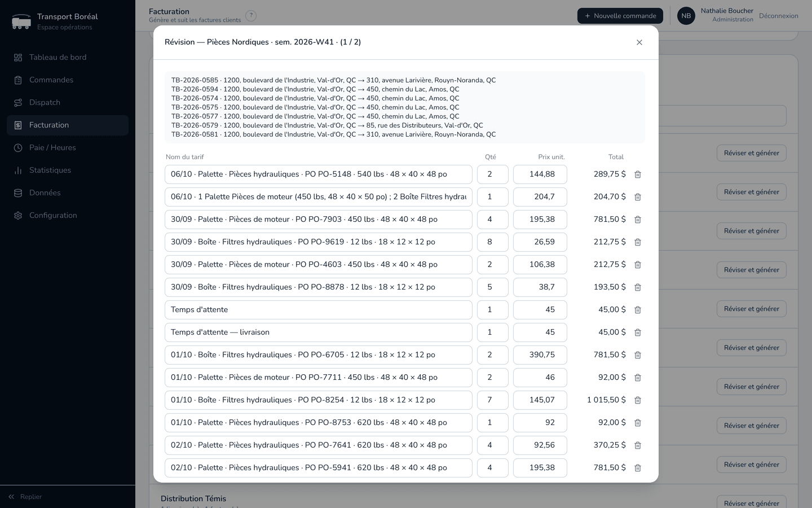Screen dimensions: 812x508
Task: Select Facturation in the sidebar
Action: [x=68, y=125]
